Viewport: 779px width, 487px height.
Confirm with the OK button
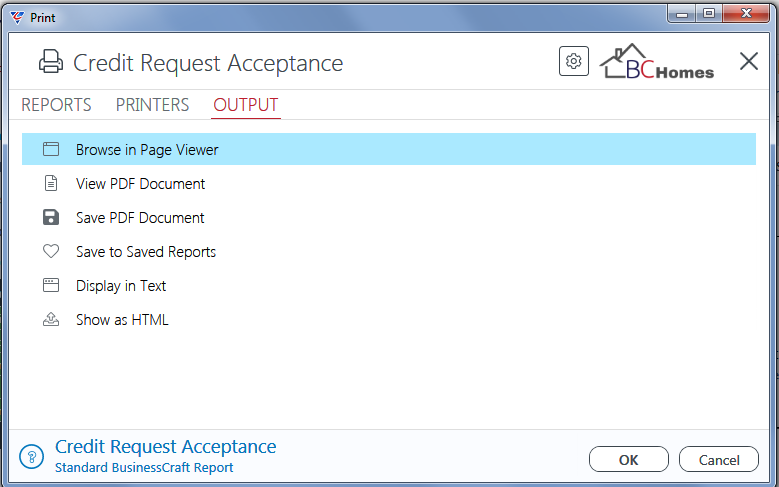pos(629,459)
